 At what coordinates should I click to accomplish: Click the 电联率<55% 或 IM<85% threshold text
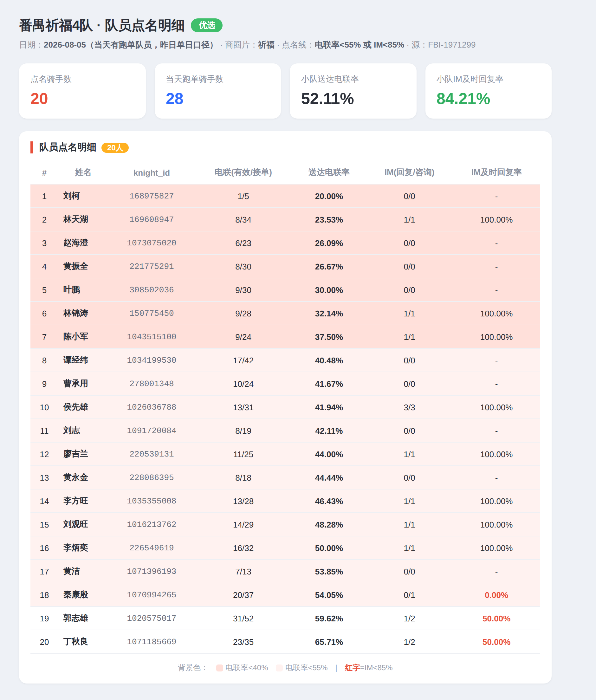coord(359,45)
